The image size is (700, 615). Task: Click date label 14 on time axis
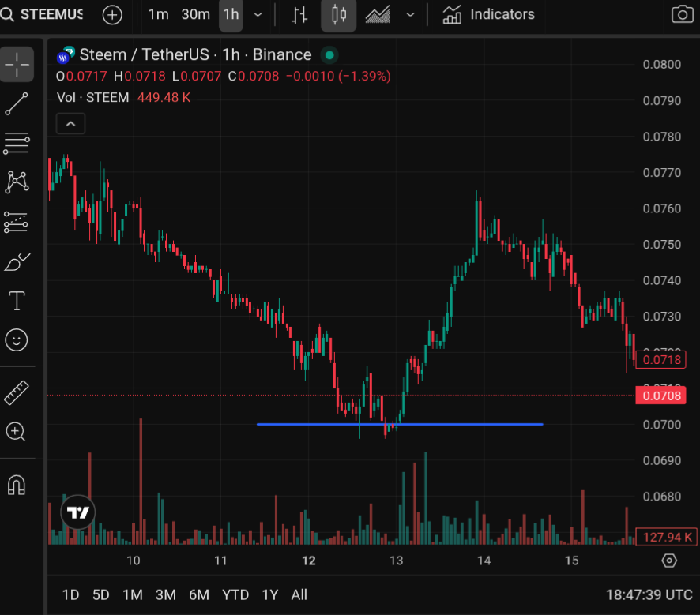pos(484,561)
